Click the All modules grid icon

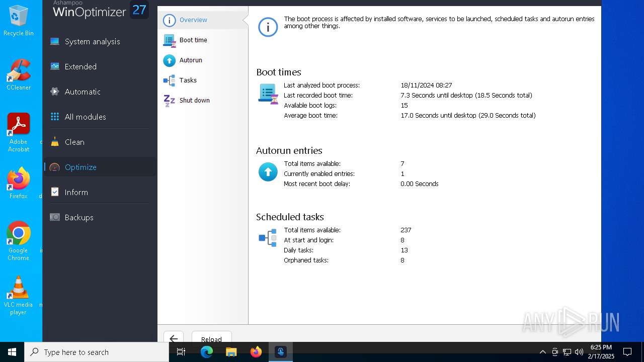tap(55, 117)
